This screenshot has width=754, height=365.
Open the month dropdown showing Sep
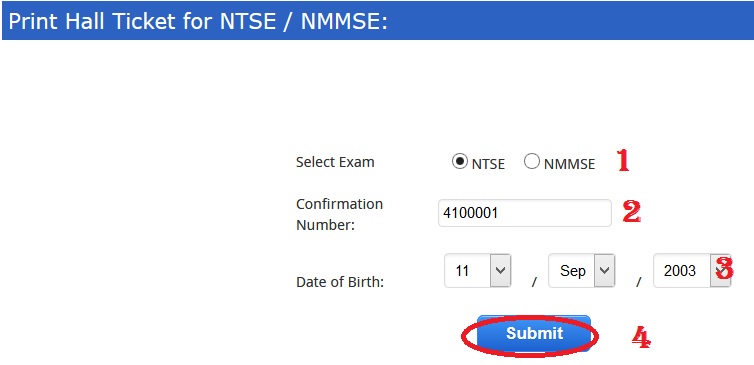(581, 271)
